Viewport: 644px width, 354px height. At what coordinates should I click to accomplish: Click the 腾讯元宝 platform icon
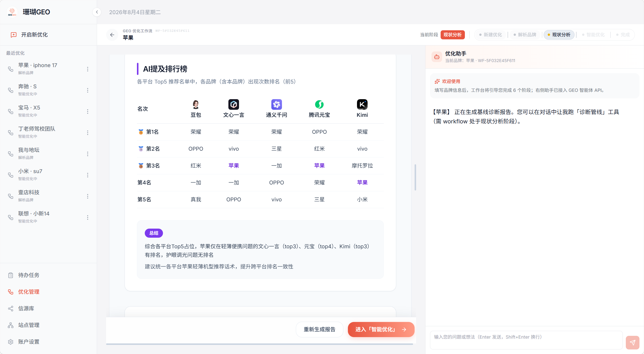[x=319, y=104]
